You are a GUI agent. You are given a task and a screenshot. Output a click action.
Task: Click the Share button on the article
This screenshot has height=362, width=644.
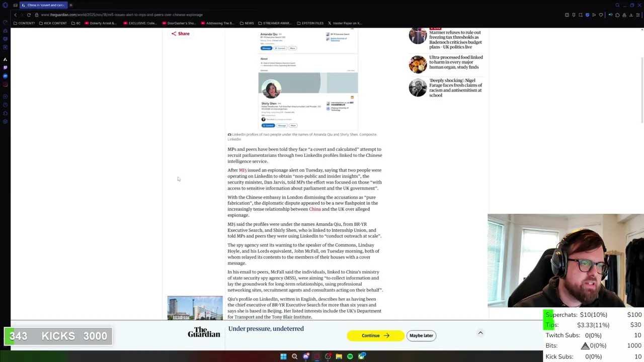pyautogui.click(x=180, y=34)
